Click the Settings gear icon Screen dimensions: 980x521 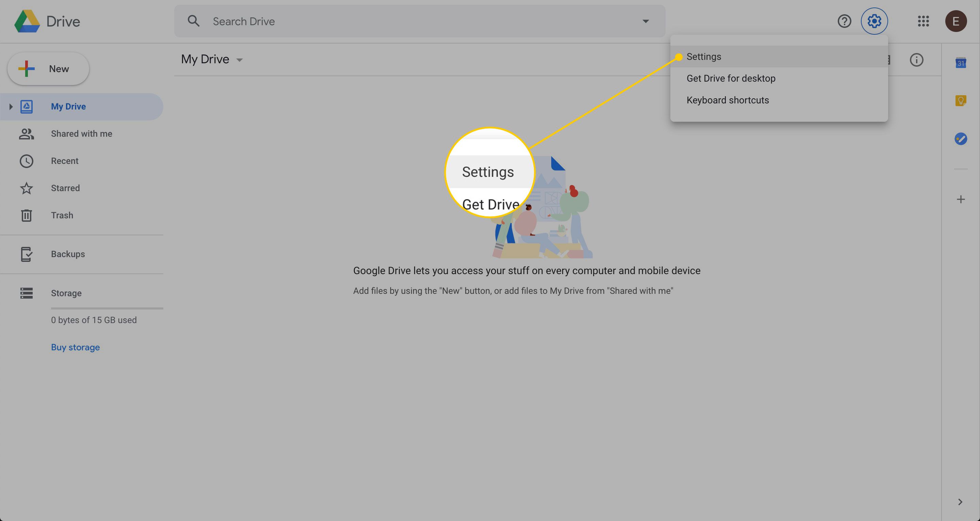(874, 21)
